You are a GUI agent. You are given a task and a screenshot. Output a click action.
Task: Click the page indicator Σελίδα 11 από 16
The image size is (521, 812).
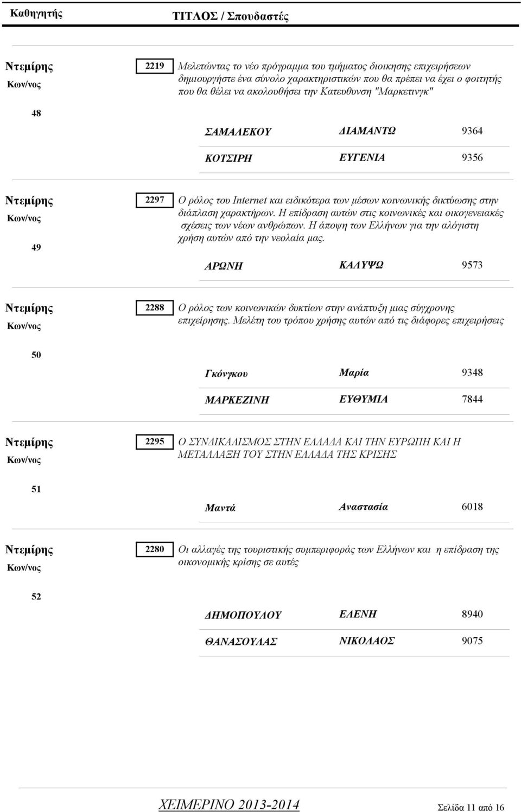click(471, 807)
